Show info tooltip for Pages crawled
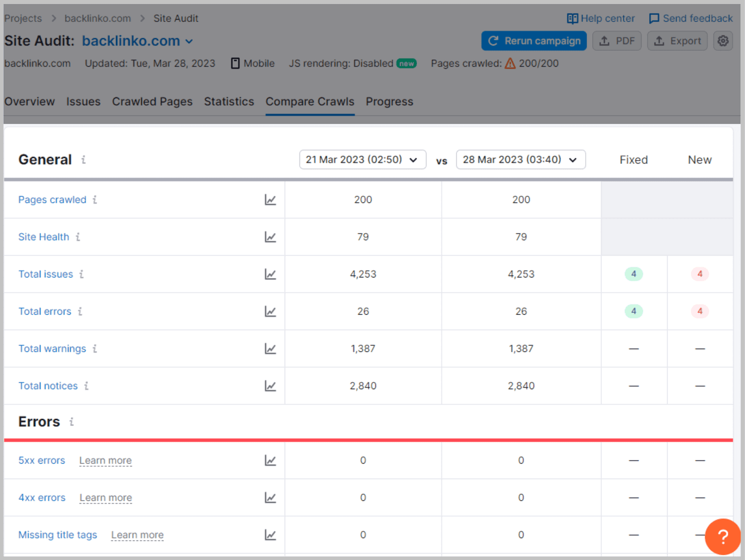This screenshot has width=745, height=560. click(95, 200)
